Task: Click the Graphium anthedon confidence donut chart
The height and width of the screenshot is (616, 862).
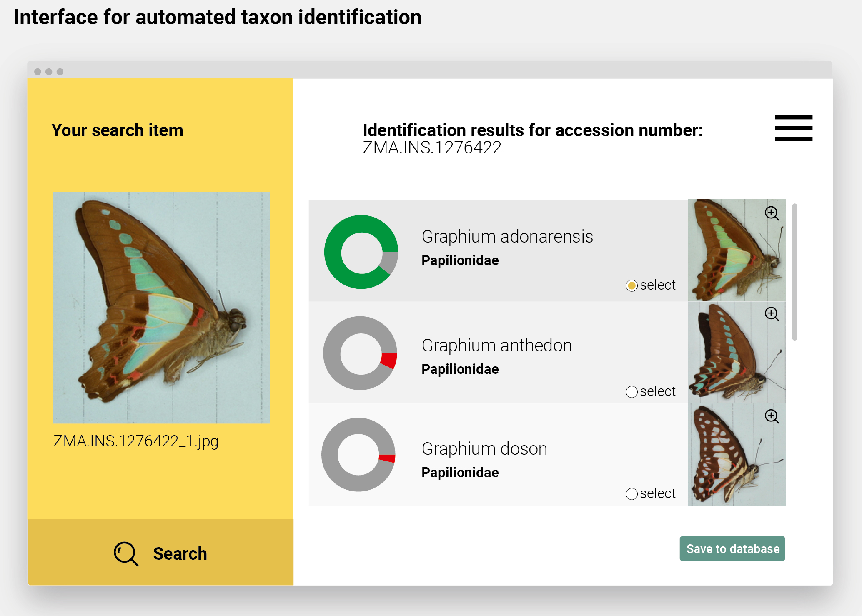Action: pos(360,353)
